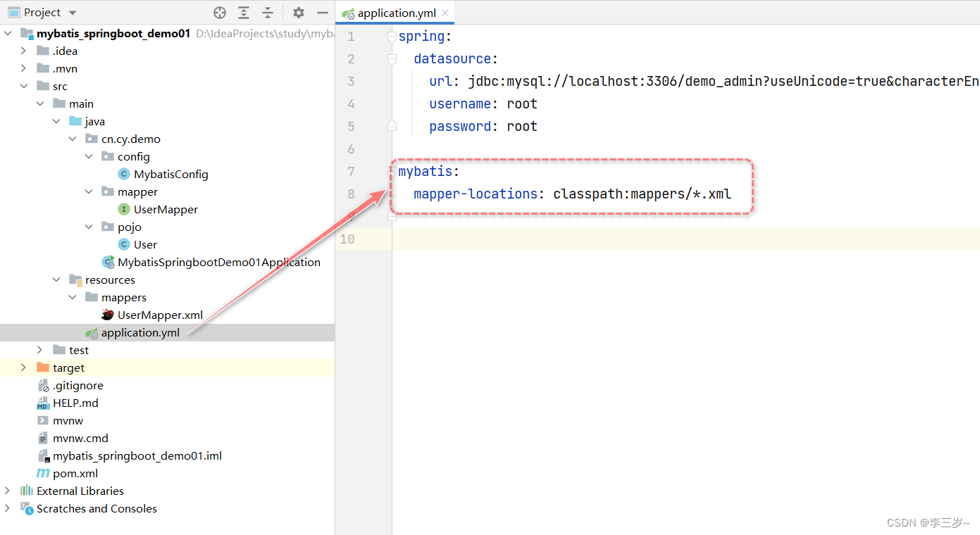This screenshot has height=535, width=980.
Task: Select UserMapper.xml in project tree
Action: [161, 315]
